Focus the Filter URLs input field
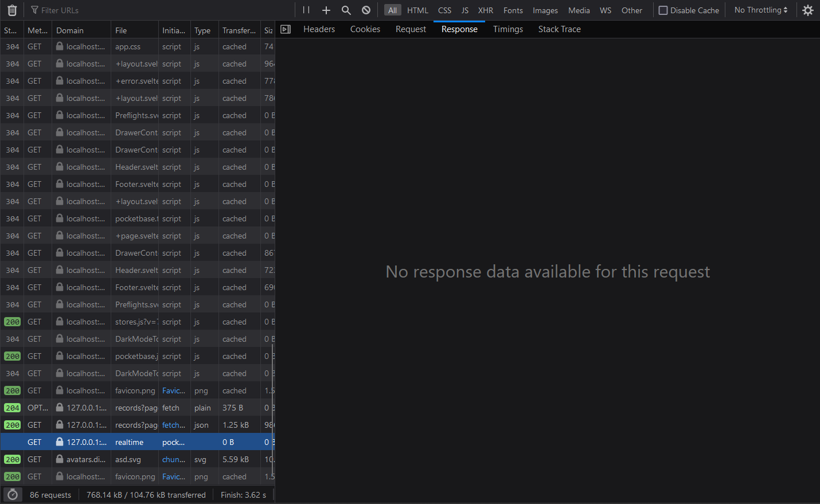This screenshot has height=504, width=820. click(161, 10)
